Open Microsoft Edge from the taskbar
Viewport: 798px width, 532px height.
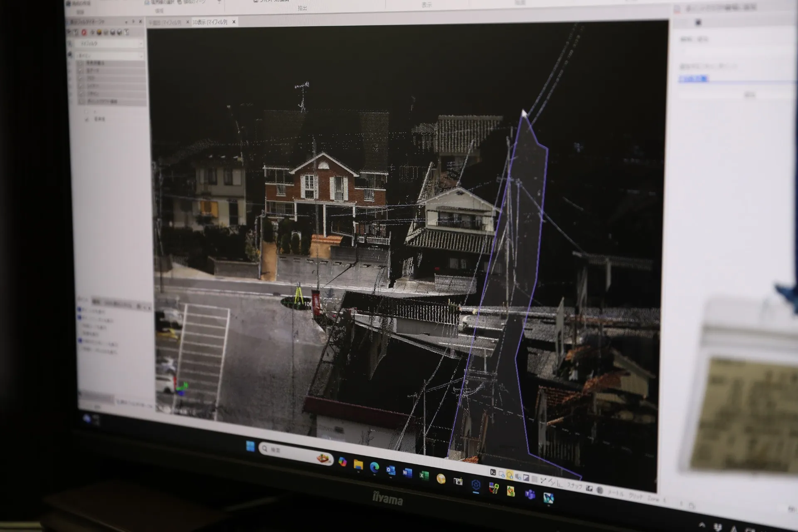tap(374, 468)
